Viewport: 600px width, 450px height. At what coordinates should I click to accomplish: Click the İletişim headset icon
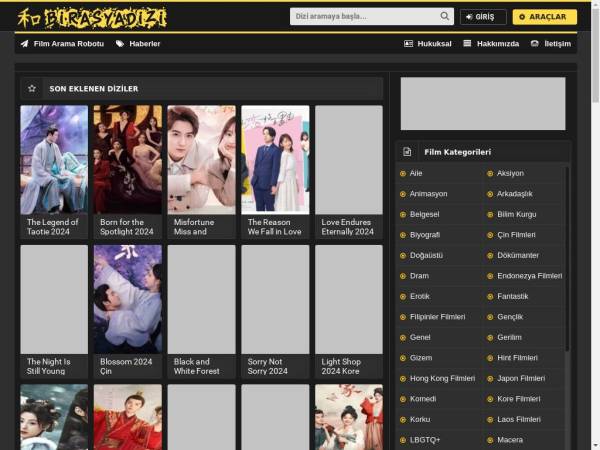(x=535, y=44)
